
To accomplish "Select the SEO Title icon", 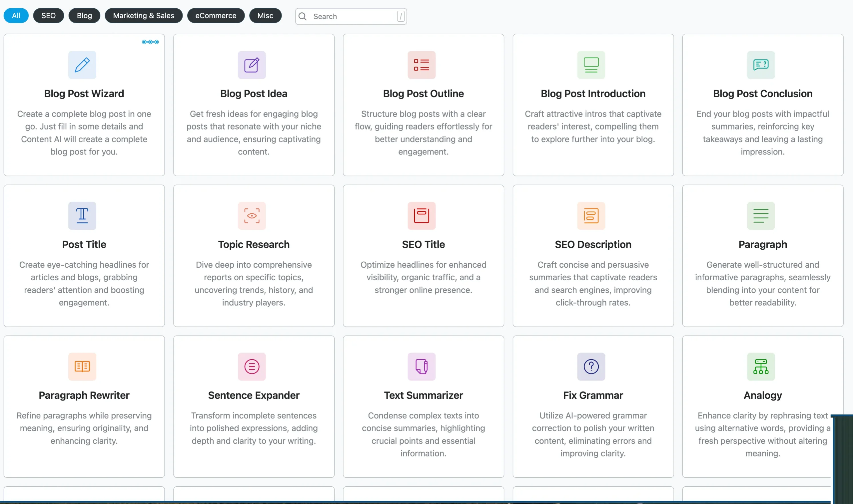I will [422, 216].
